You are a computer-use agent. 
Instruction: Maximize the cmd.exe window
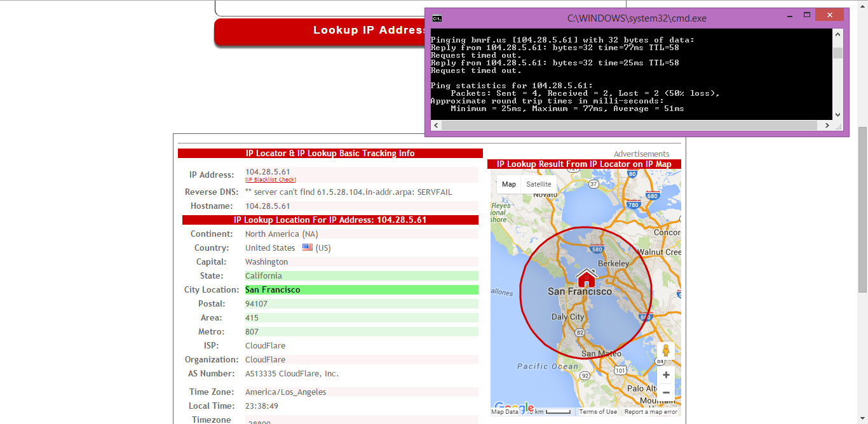[x=807, y=15]
